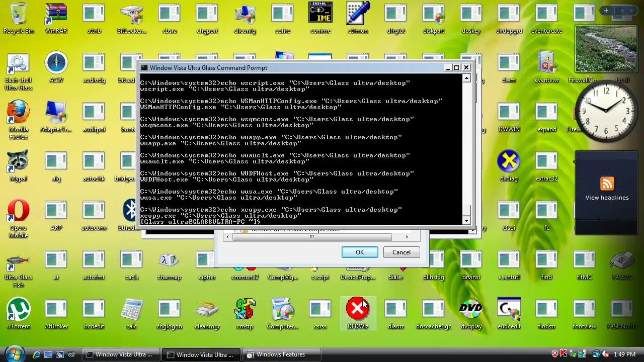Select the Mypal raccoon icon

click(19, 166)
